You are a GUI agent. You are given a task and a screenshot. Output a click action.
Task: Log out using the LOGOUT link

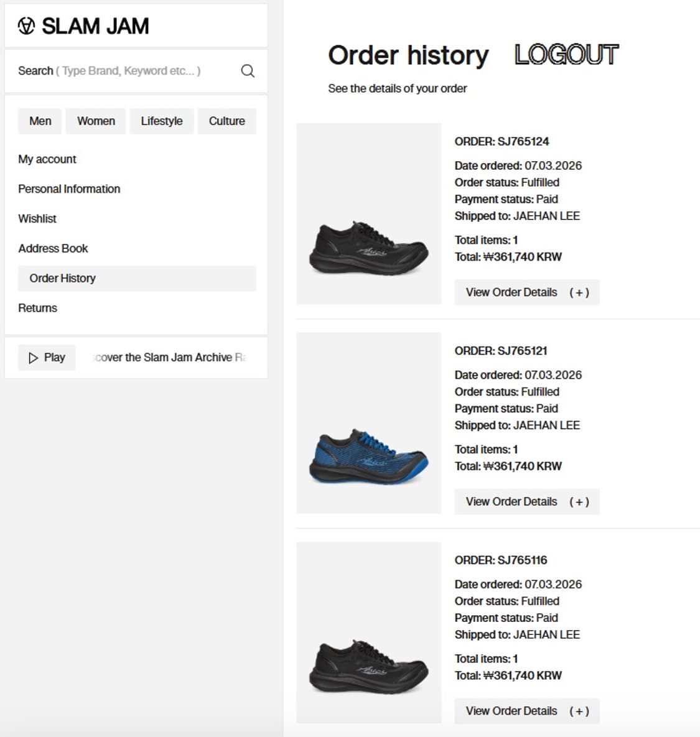click(x=566, y=55)
